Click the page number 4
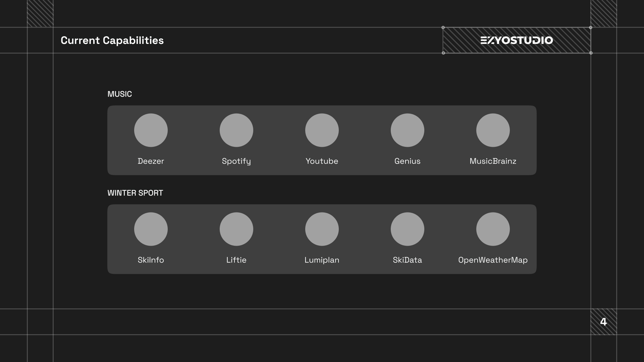This screenshot has height=362, width=644. click(603, 322)
